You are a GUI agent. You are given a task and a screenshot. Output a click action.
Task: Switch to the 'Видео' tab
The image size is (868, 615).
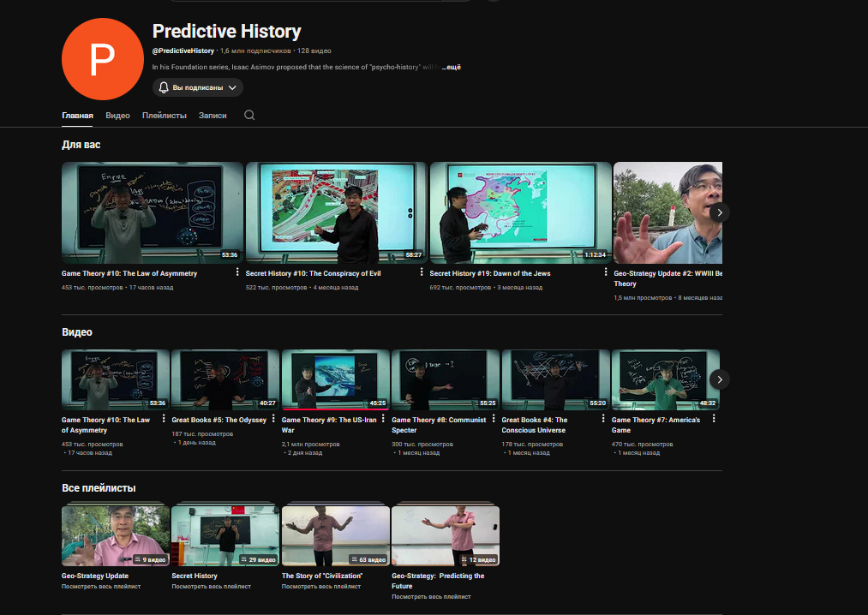[118, 115]
